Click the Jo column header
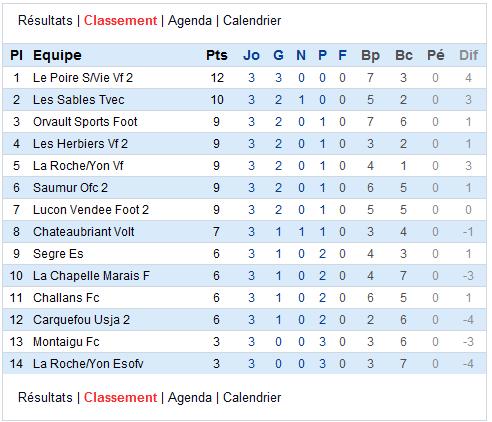The width and height of the screenshot is (492, 422). click(251, 55)
